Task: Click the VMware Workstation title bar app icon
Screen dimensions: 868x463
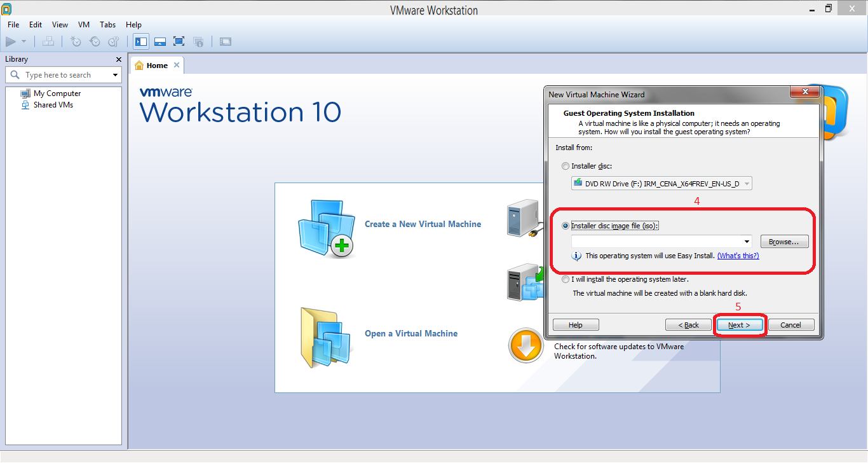Action: 6,10
